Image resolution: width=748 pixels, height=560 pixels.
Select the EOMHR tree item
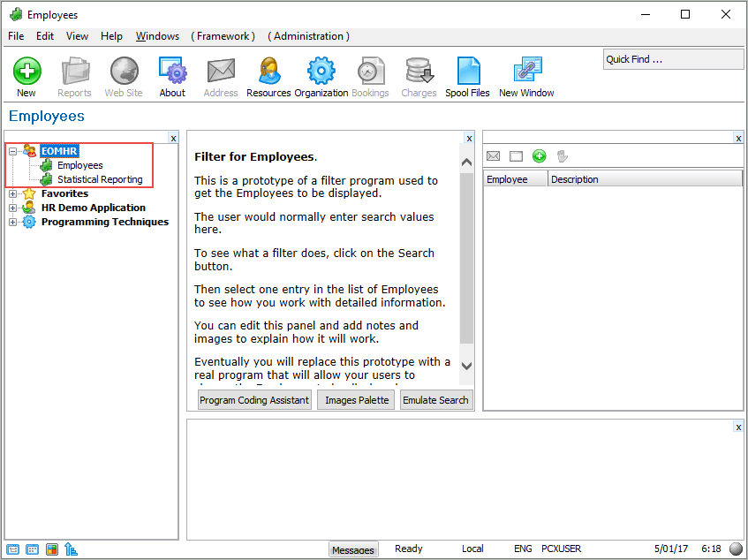point(59,151)
